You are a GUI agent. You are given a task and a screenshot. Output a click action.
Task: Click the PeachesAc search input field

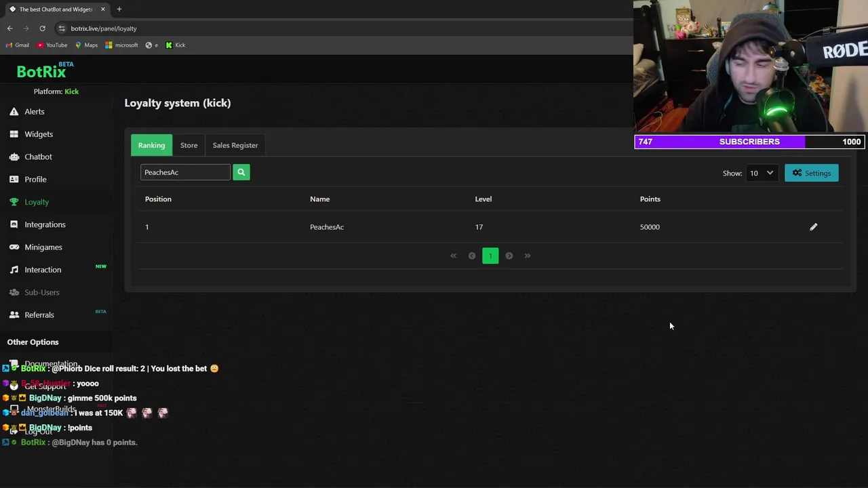point(185,172)
